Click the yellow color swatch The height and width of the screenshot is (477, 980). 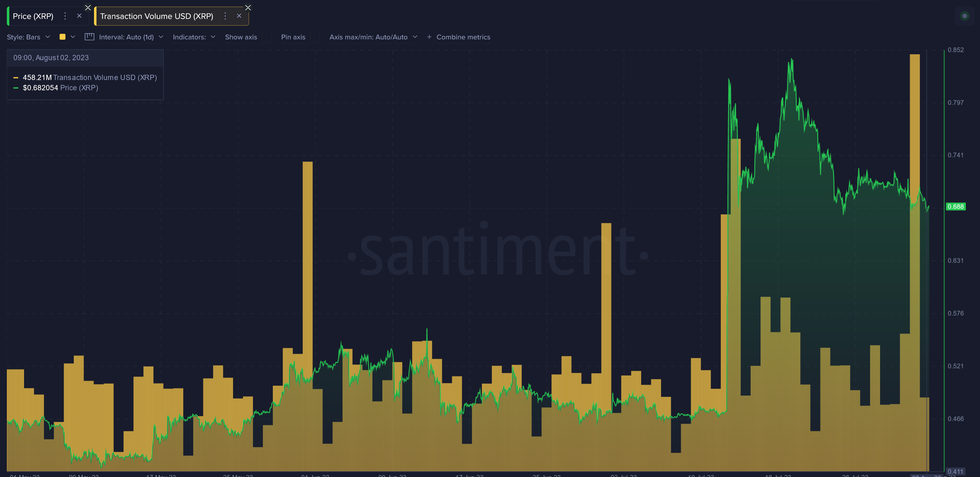(62, 37)
